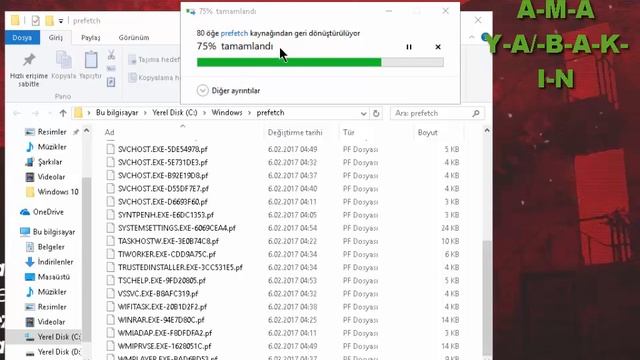This screenshot has width=640, height=360.
Task: Open the Dosya menu tab
Action: coord(22,38)
